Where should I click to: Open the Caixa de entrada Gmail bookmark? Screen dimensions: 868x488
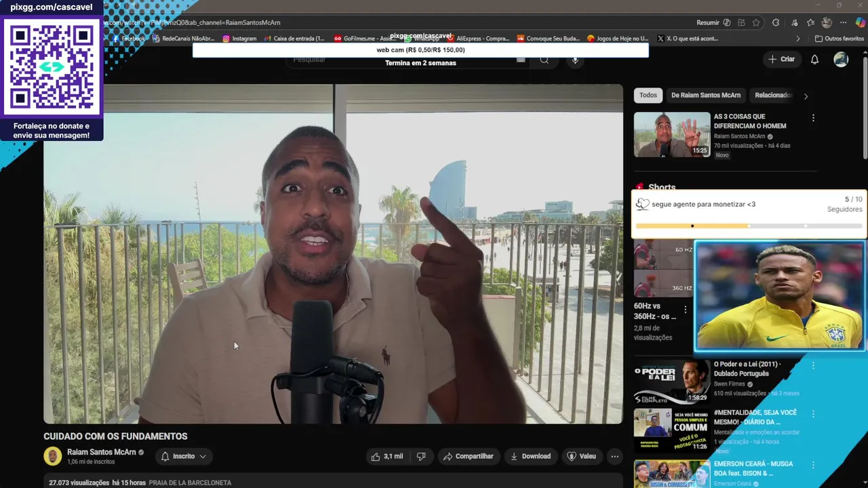[x=294, y=39]
